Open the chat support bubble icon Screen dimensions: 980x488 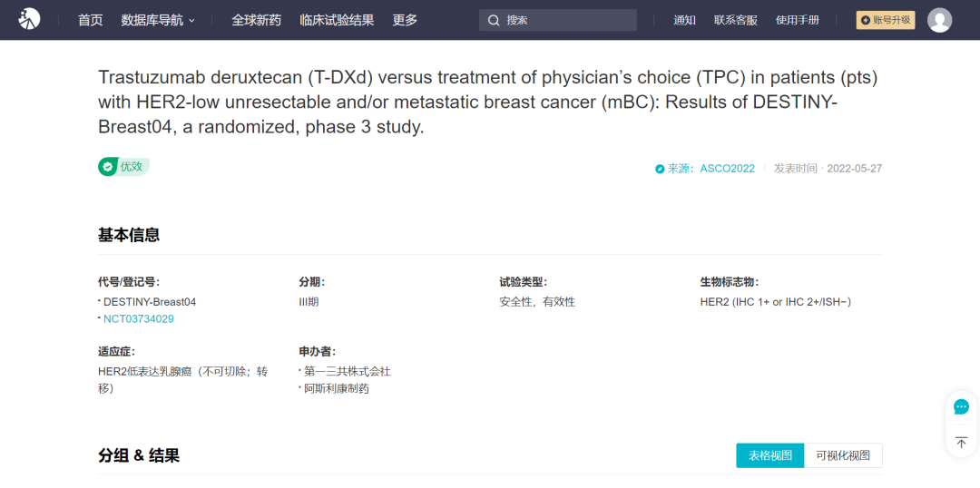click(x=961, y=407)
